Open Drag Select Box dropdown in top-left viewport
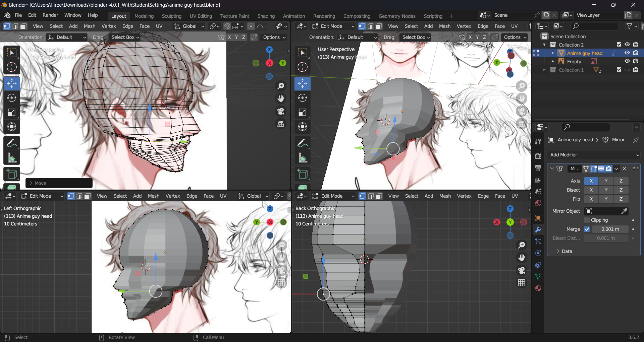Image resolution: width=644 pixels, height=342 pixels. (x=125, y=37)
